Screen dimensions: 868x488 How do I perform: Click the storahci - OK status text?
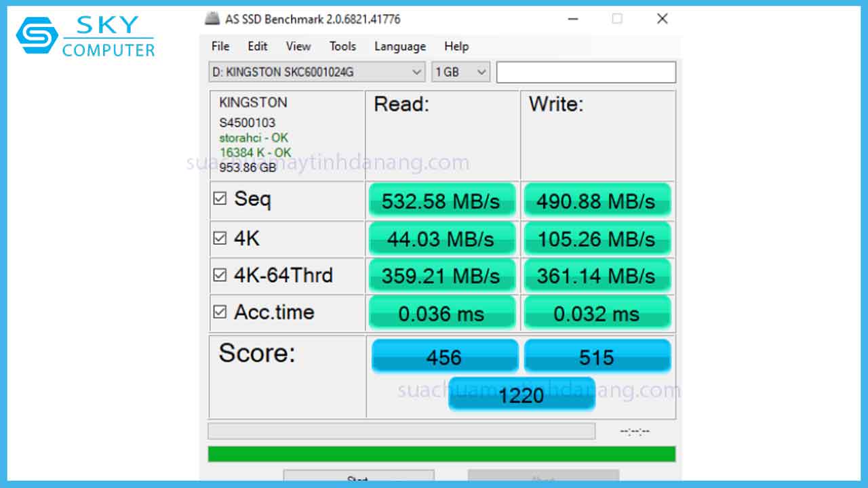254,138
